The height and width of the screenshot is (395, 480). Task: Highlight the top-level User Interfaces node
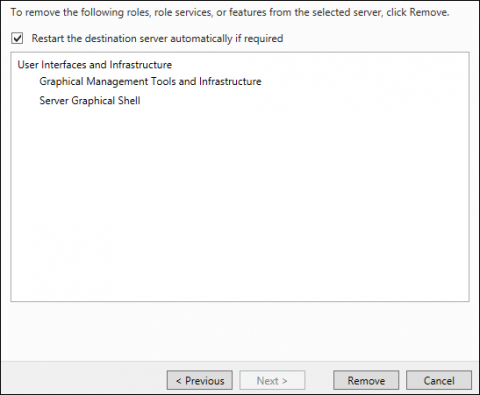(95, 65)
